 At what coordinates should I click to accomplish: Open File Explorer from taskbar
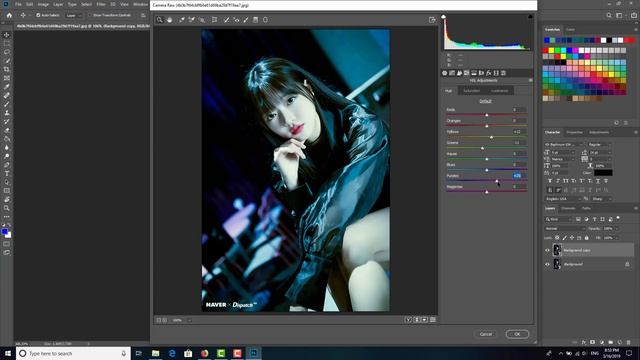click(x=156, y=353)
